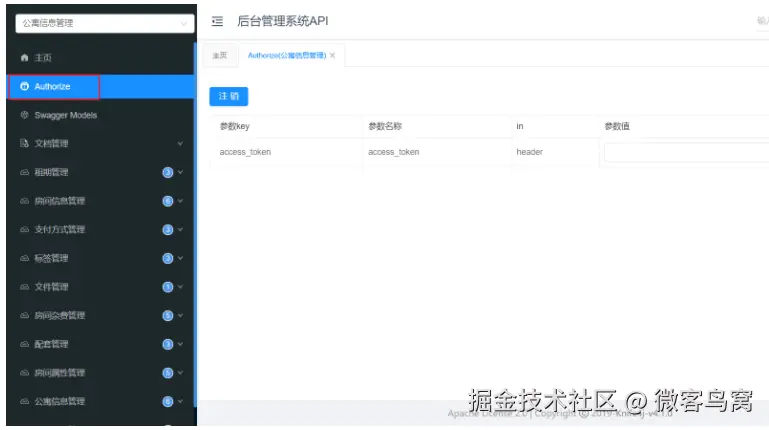Click the 文档管理 document icon

click(x=25, y=143)
